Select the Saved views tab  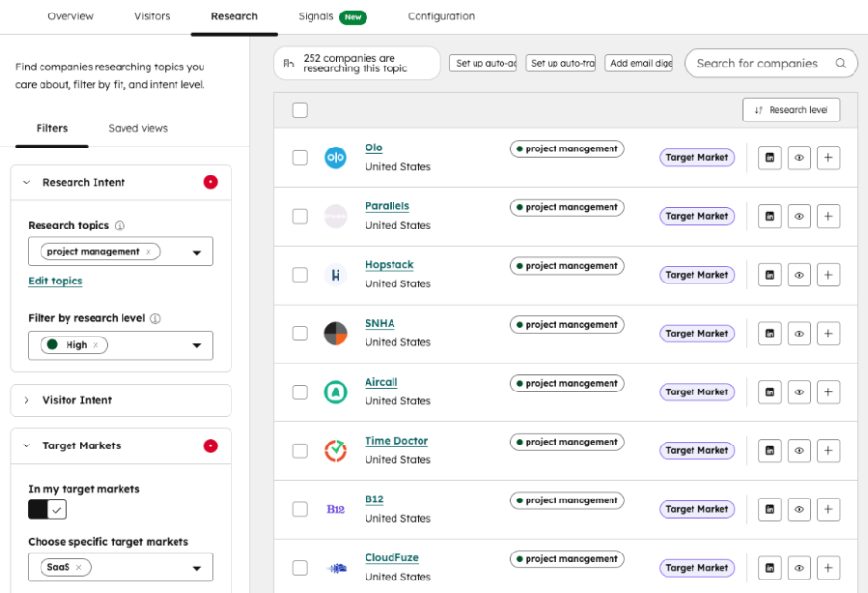click(x=138, y=128)
